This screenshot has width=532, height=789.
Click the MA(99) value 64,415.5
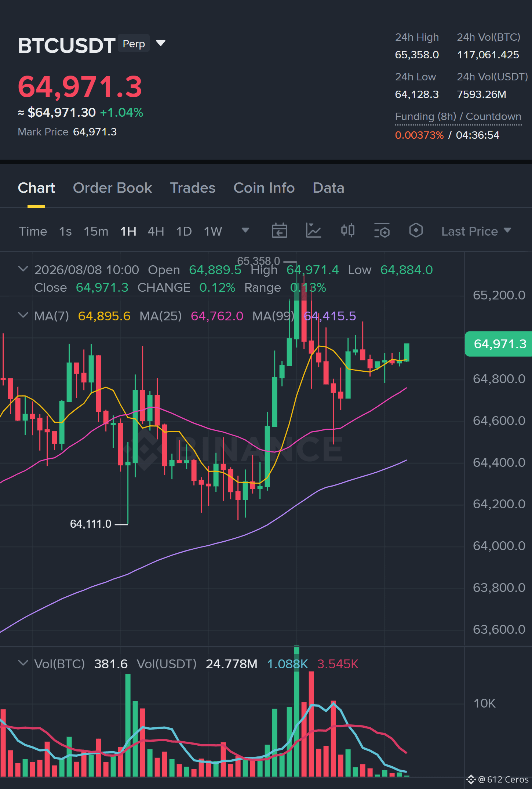point(330,316)
